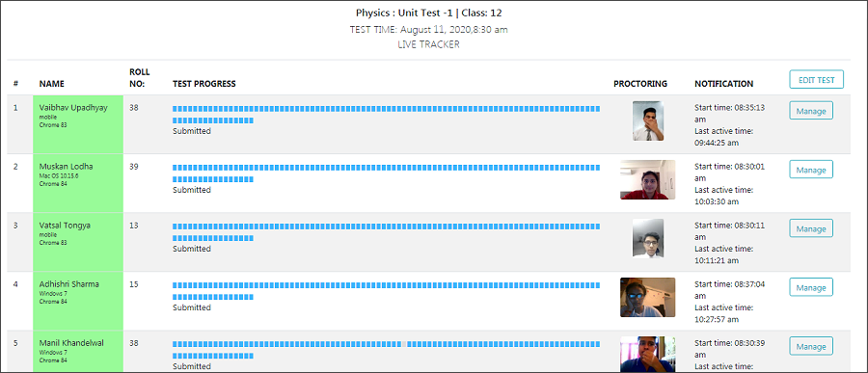View Vaibhav Upadhyay's proctoring photo
Screen dimensions: 868x373
(x=648, y=120)
